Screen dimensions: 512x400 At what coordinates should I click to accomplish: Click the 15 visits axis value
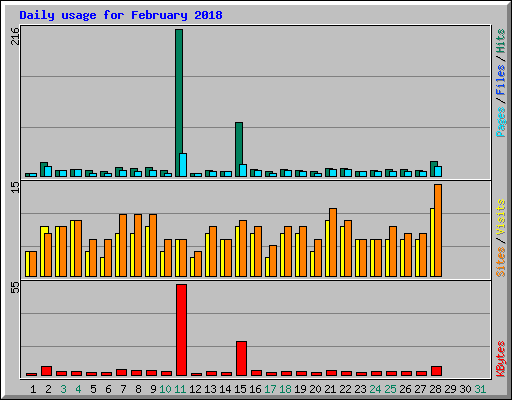(15, 187)
